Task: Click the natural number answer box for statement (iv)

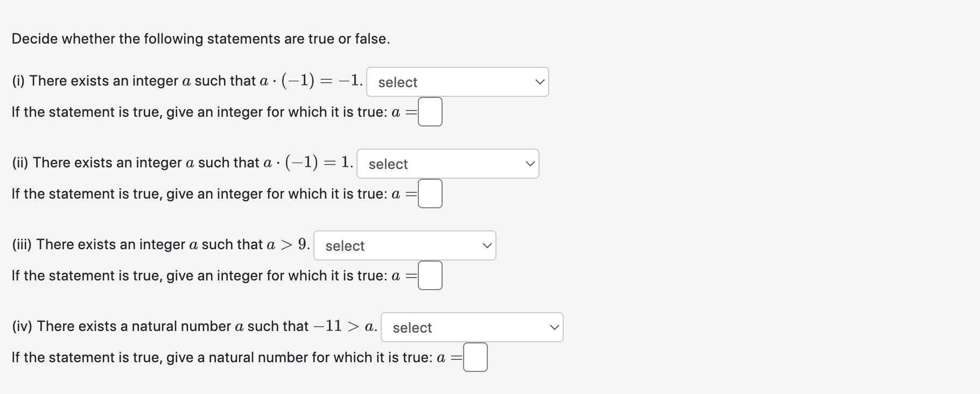Action: pyautogui.click(x=475, y=357)
